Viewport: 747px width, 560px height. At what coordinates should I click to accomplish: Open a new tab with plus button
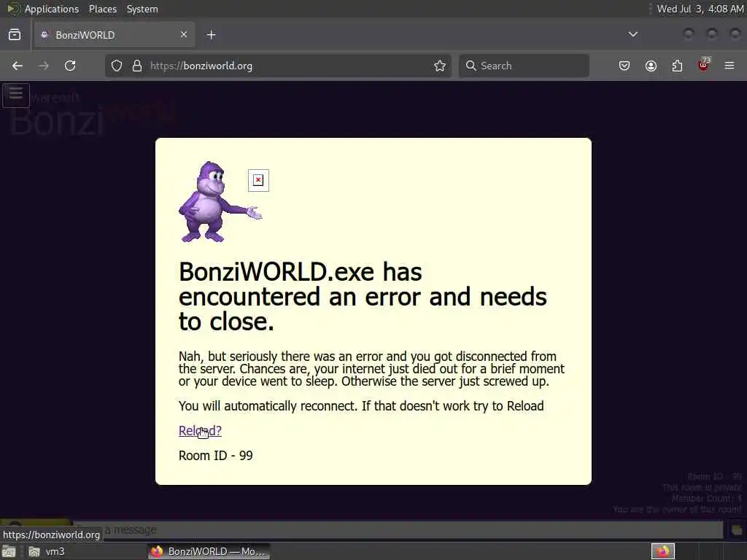211,35
